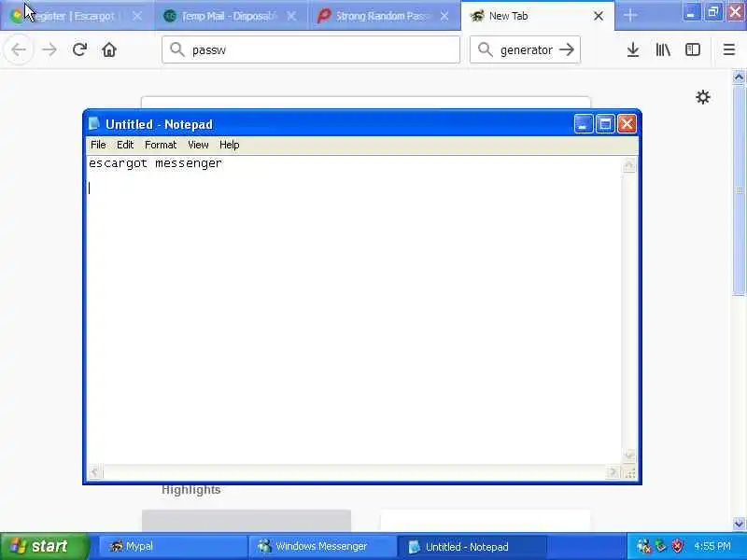Viewport: 747px width, 560px height.
Task: Open Notepad File menu
Action: pos(98,145)
